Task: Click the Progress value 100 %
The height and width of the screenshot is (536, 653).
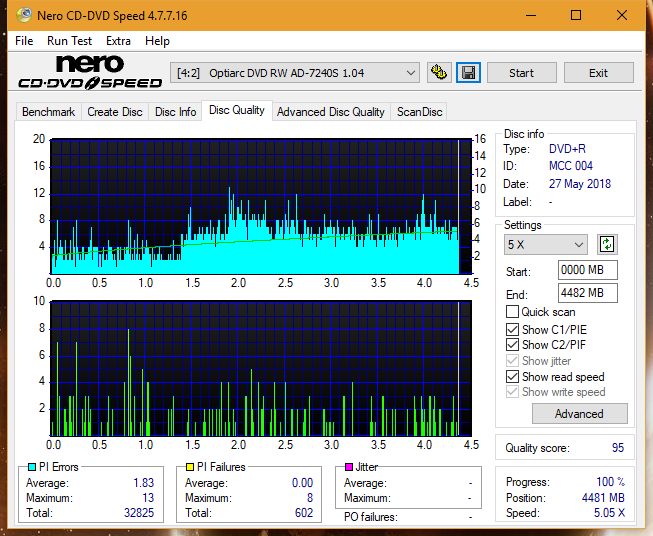Action: [x=611, y=482]
